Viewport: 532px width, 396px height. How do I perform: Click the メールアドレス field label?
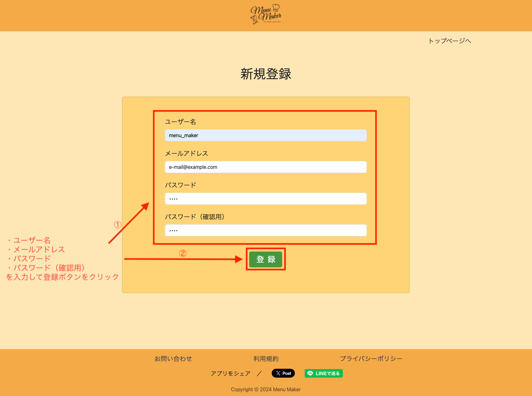(186, 153)
